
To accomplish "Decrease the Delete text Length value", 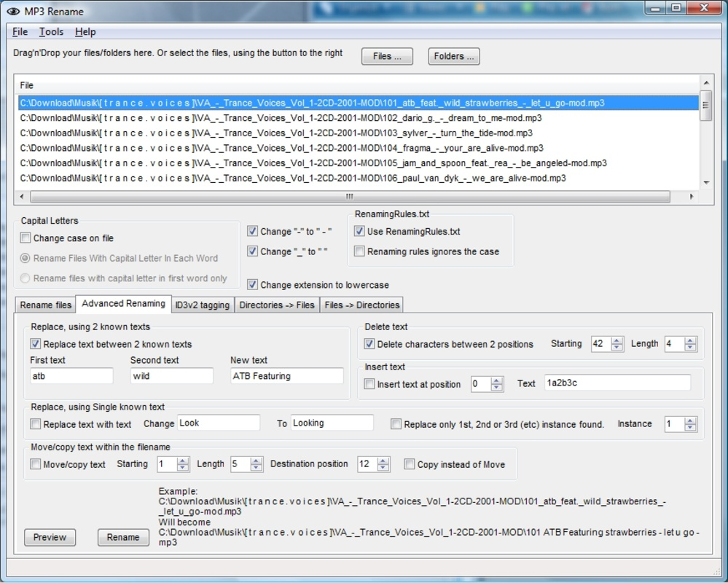I will 690,348.
